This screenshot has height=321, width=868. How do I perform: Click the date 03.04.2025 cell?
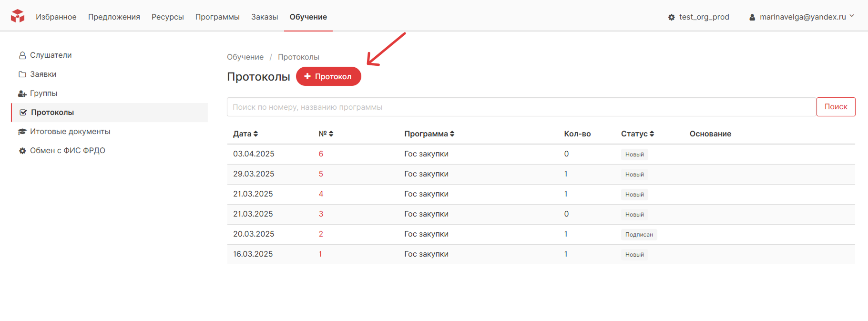tap(254, 154)
